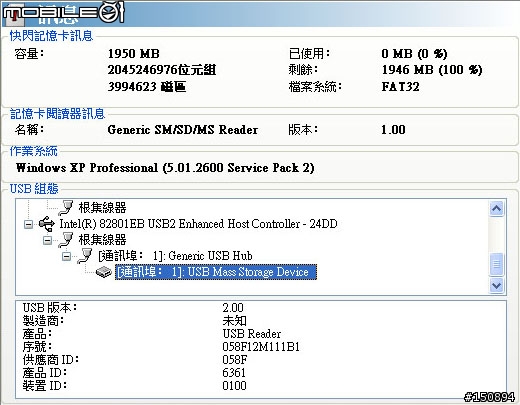Image resolution: width=520 pixels, height=405 pixels.
Task: Collapse the Generic USB Hub node
Action: [66, 256]
